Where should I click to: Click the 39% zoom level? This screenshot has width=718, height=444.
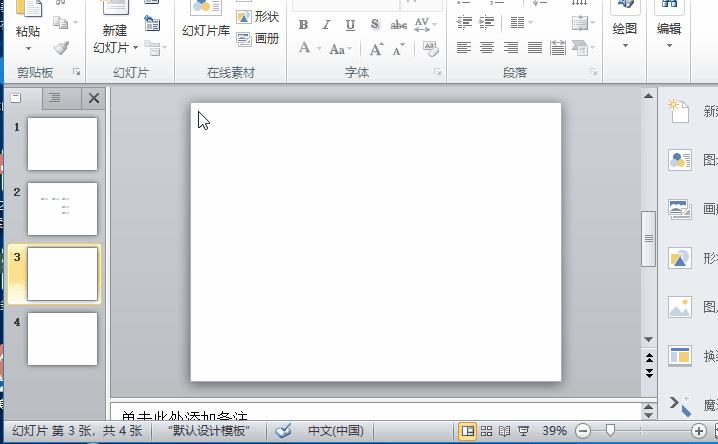tap(554, 431)
